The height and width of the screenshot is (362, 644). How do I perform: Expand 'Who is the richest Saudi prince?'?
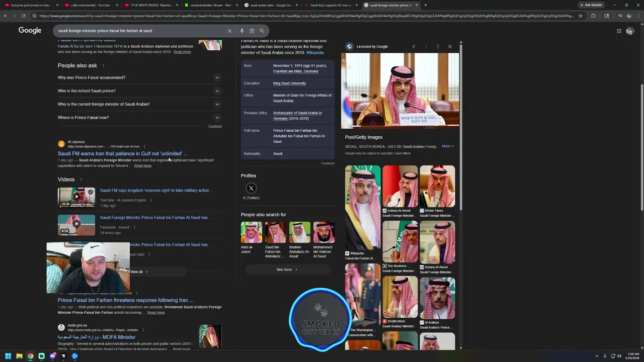139,91
